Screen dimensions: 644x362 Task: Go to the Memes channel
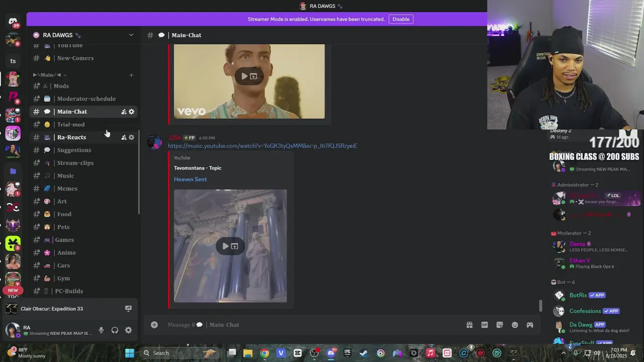tap(83, 189)
